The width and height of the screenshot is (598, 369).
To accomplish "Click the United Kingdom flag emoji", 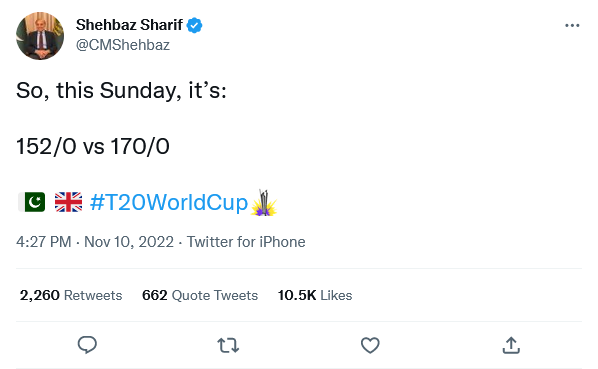I will (x=68, y=202).
